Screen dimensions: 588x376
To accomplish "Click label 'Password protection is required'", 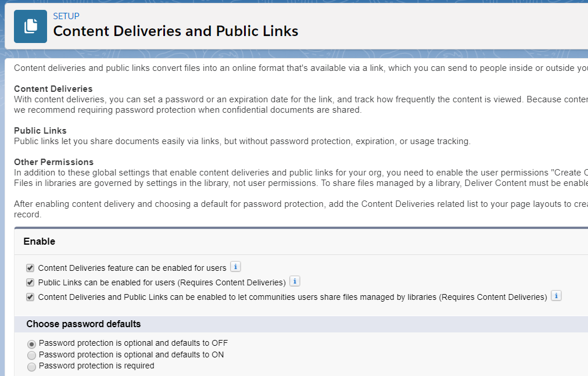I will 96,366.
